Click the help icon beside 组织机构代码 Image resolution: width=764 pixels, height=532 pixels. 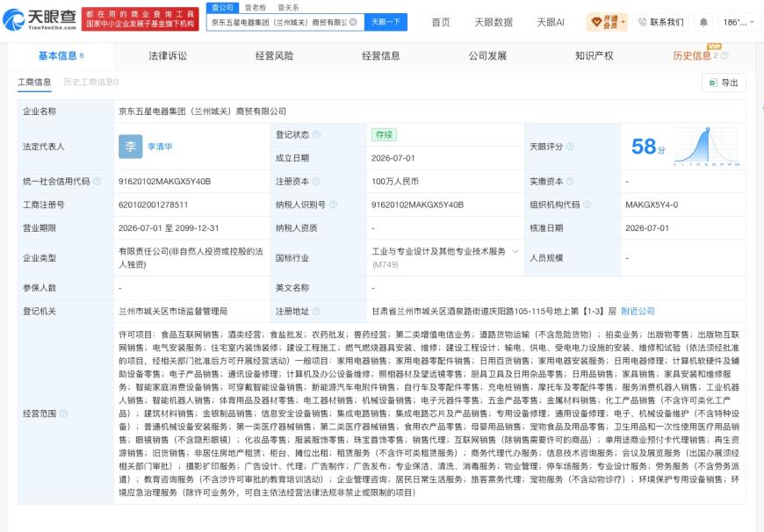(x=587, y=205)
